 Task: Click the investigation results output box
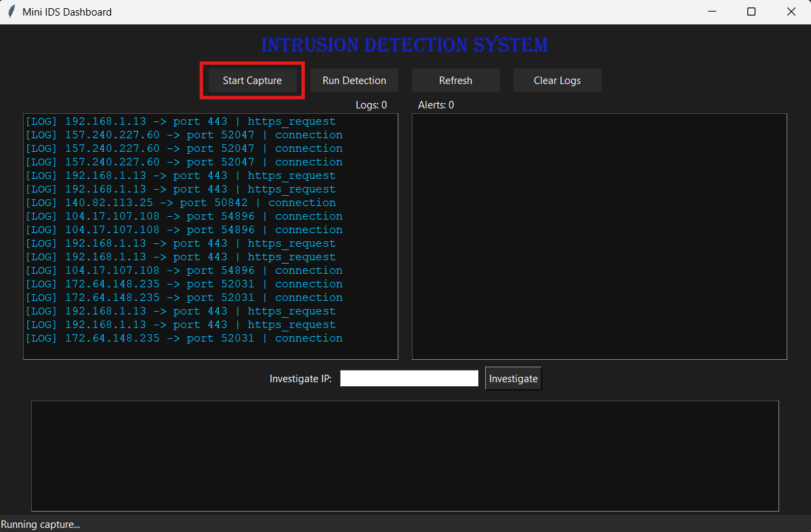click(405, 456)
